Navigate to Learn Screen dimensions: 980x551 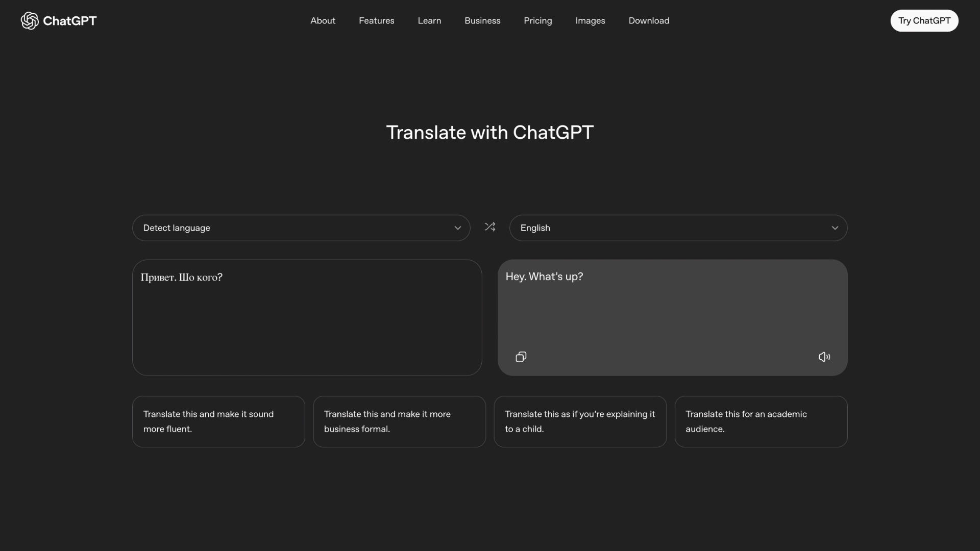click(x=429, y=20)
